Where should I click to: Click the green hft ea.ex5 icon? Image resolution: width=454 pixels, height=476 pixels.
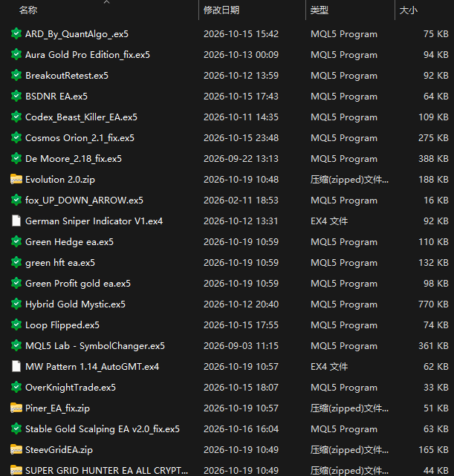tap(16, 263)
